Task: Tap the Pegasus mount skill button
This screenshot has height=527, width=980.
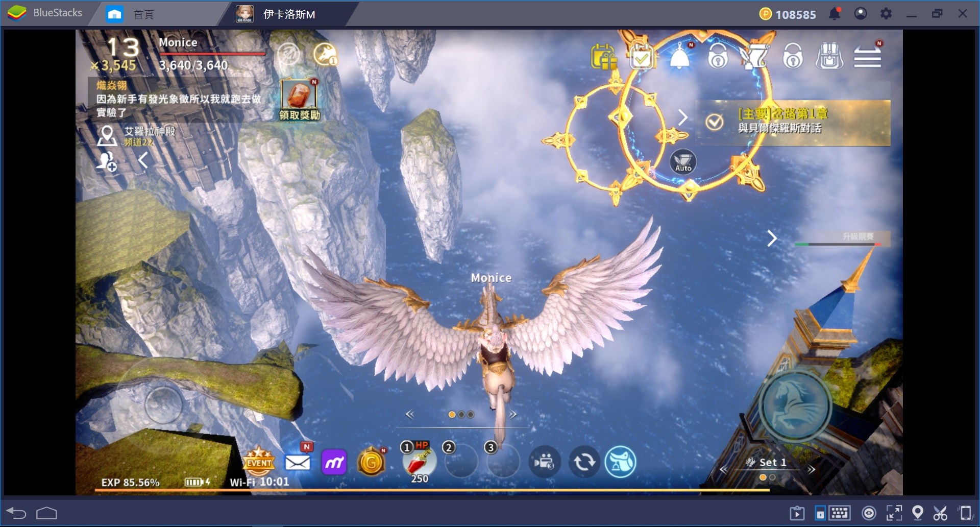Action: pyautogui.click(x=795, y=406)
